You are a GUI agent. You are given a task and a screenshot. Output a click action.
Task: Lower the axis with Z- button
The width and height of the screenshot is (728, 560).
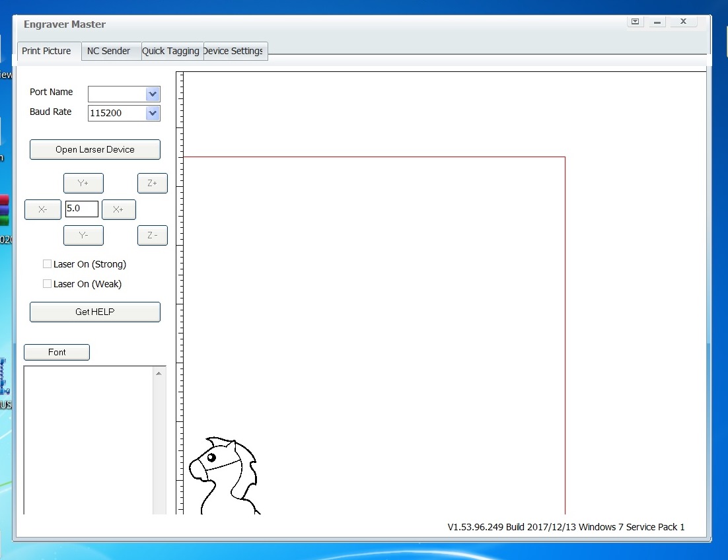click(x=153, y=235)
